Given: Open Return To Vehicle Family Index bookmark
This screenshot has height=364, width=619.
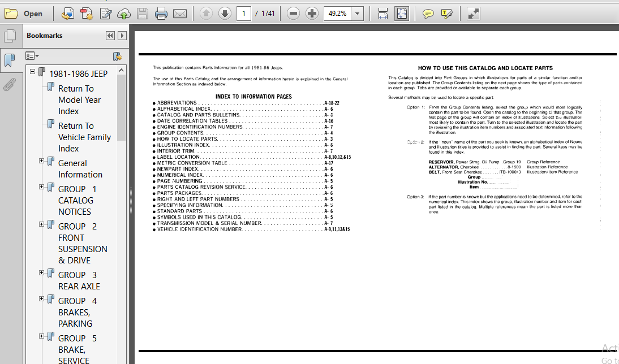Looking at the screenshot, I should [84, 137].
